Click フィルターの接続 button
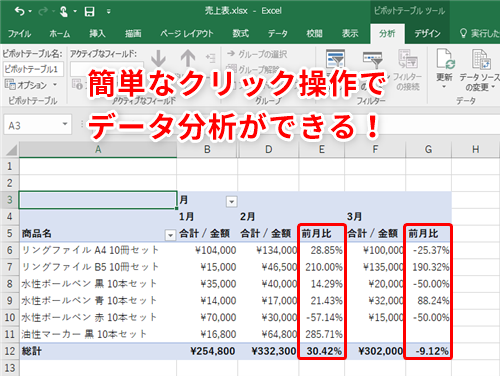The height and width of the screenshot is (376, 500). tap(408, 70)
